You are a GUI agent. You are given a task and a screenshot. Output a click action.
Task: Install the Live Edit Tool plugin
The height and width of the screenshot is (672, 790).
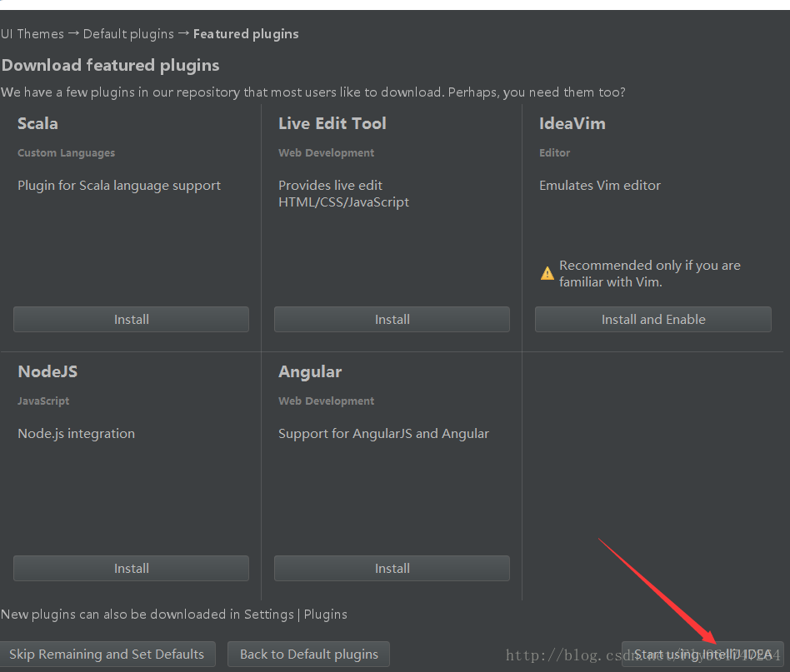[x=392, y=319]
